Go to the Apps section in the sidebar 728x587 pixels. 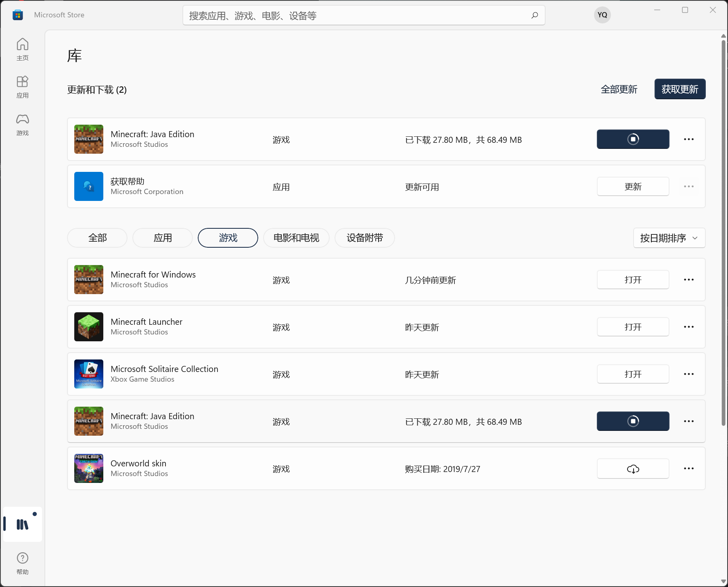pos(23,87)
